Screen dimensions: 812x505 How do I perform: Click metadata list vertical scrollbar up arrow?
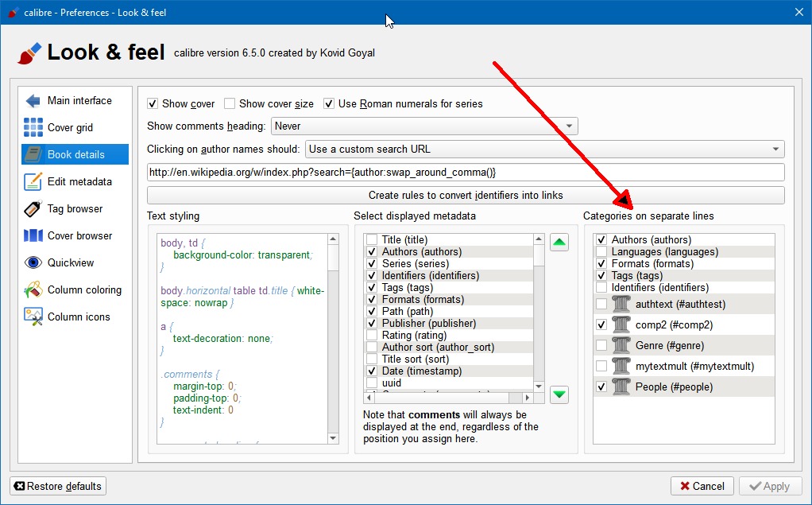pyautogui.click(x=539, y=239)
